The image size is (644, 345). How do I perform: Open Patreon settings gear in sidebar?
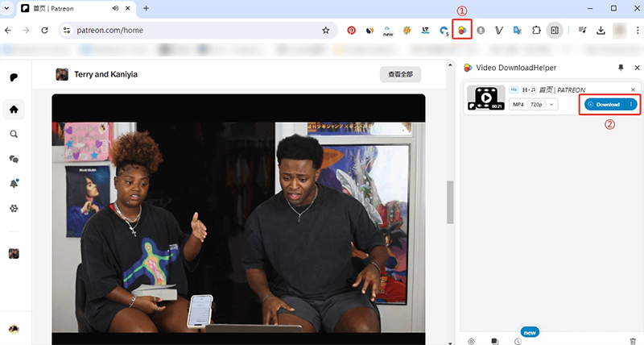click(x=14, y=209)
